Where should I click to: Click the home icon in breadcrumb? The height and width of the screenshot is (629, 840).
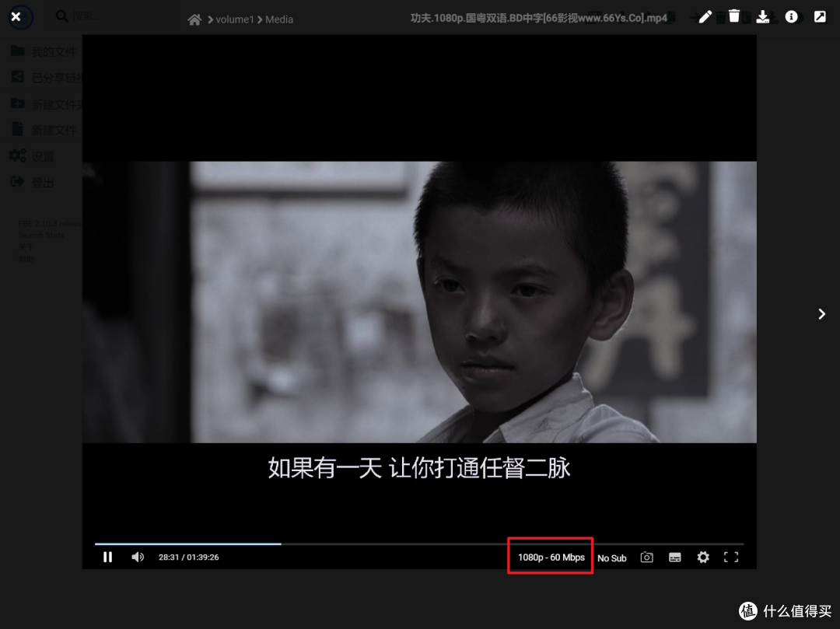click(x=194, y=19)
